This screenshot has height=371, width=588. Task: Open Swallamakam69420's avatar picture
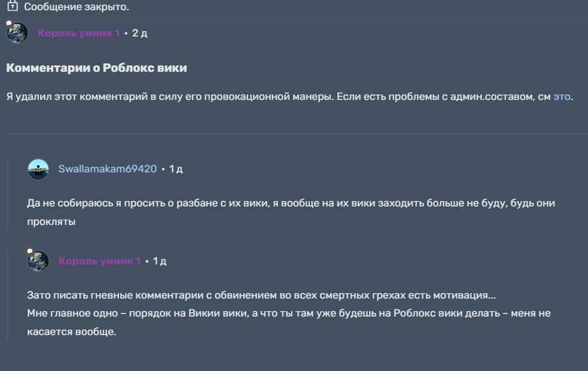(38, 169)
